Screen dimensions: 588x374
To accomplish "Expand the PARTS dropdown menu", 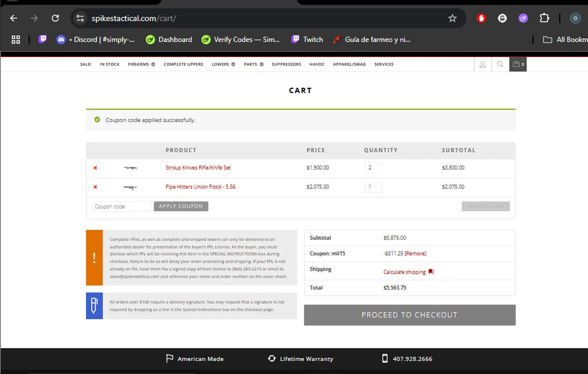I will click(x=254, y=64).
